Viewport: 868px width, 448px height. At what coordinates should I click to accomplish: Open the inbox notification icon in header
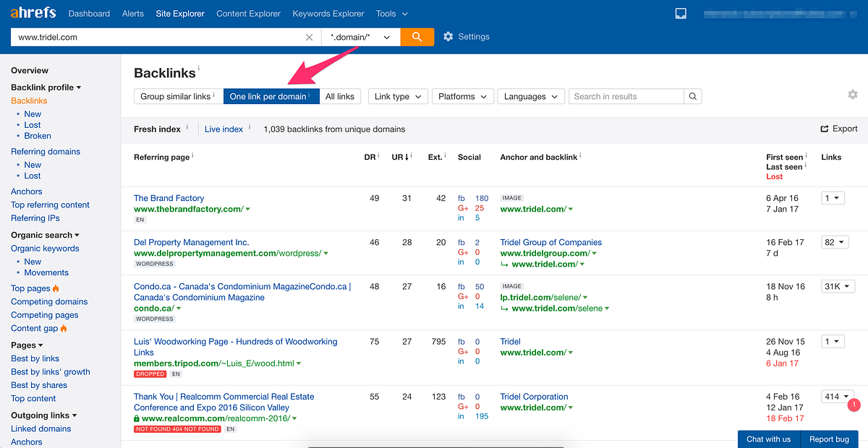coord(681,13)
